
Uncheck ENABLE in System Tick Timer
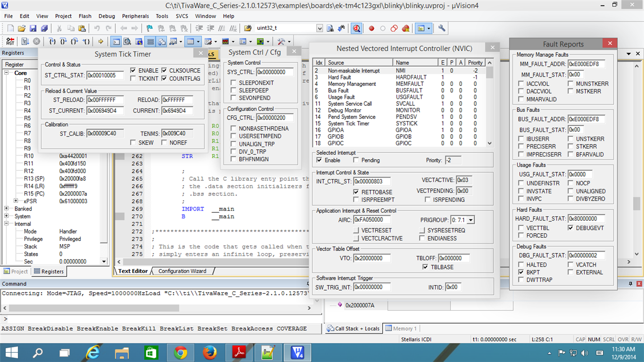point(133,71)
